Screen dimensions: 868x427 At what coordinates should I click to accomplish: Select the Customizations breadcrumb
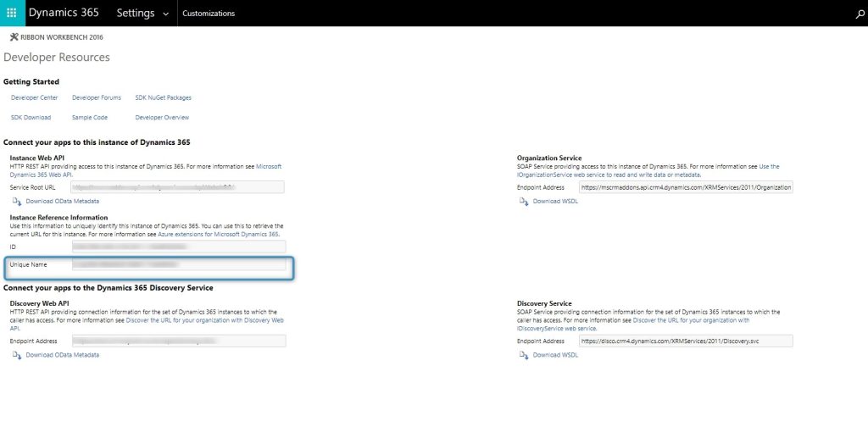[209, 14]
